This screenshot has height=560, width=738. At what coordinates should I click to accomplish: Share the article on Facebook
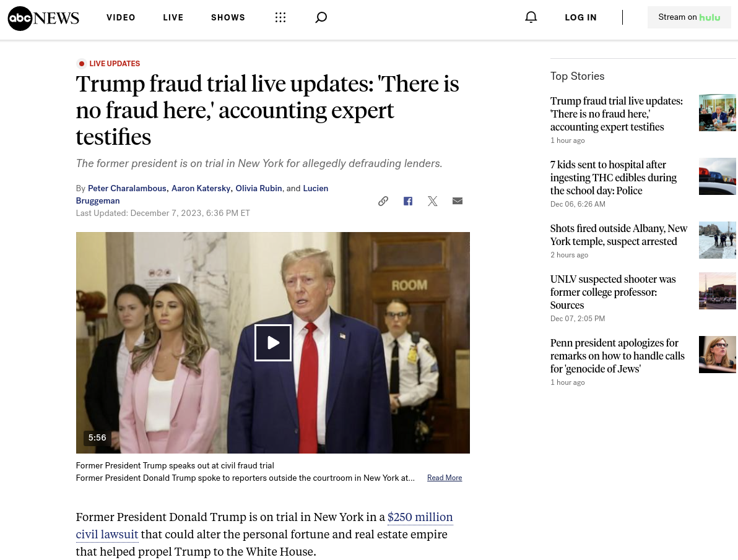point(408,201)
